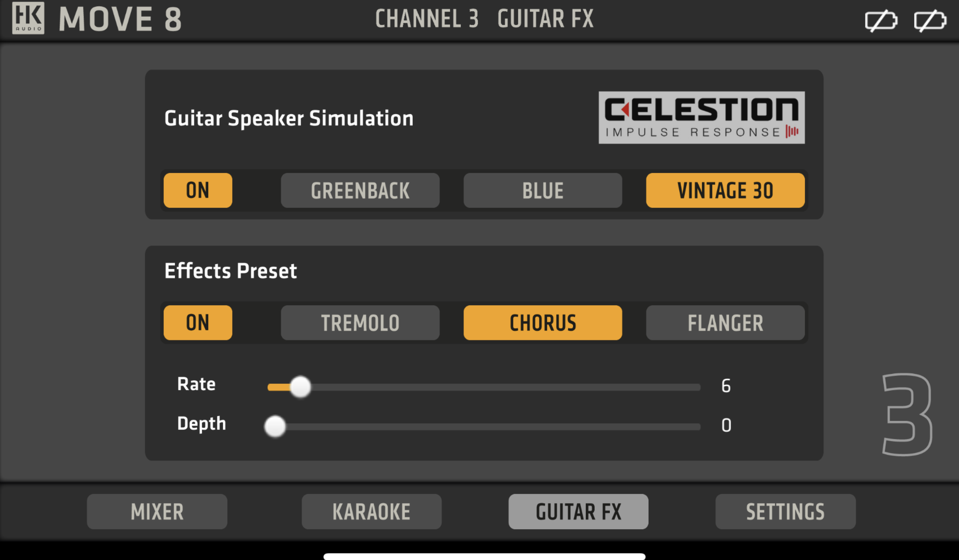
Task: Select the Vintage 30 speaker model
Action: (x=725, y=190)
